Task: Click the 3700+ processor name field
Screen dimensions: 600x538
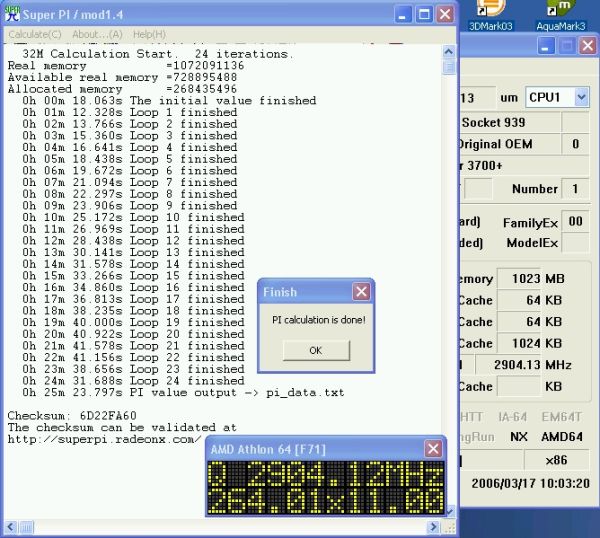Action: [524, 166]
